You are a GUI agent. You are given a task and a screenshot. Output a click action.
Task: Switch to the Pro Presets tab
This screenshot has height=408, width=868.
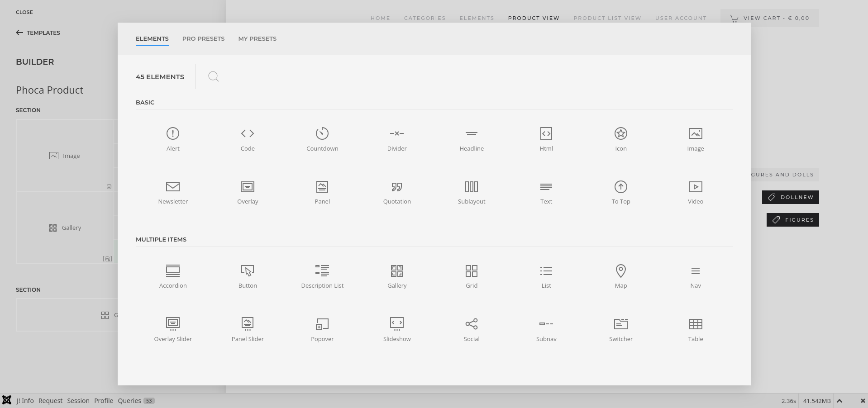pyautogui.click(x=203, y=39)
